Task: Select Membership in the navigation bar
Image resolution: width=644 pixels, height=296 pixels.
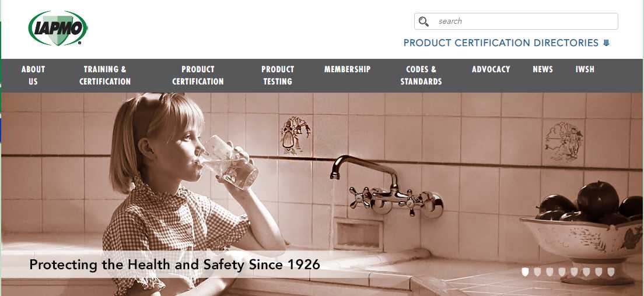Action: 348,69
